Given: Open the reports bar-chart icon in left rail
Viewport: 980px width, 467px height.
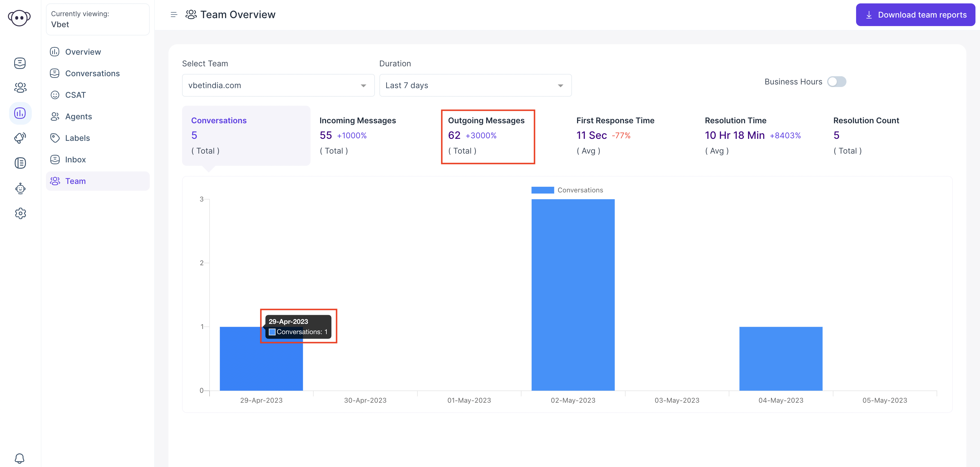Looking at the screenshot, I should pos(20,113).
